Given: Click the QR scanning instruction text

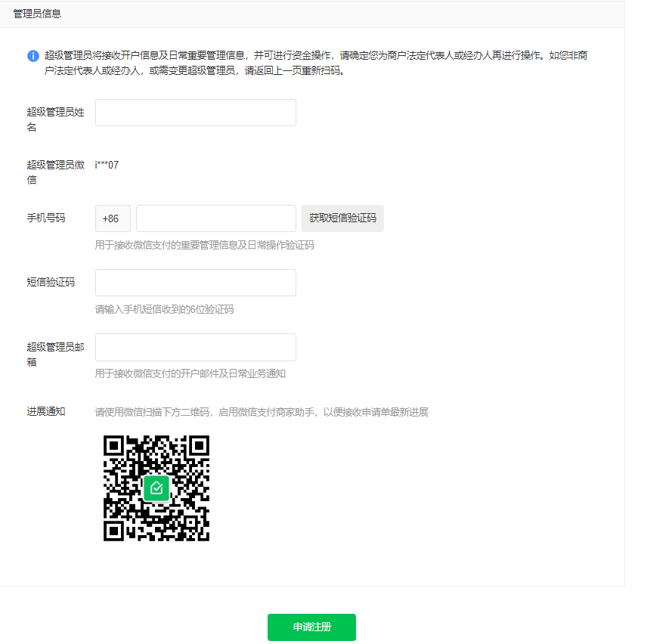Looking at the screenshot, I should tap(262, 412).
